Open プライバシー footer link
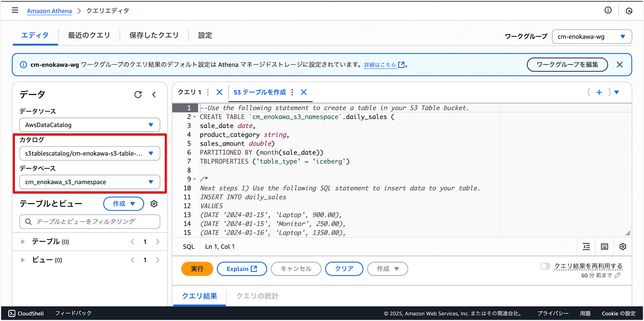Viewport: 644px width, 321px height. point(553,314)
